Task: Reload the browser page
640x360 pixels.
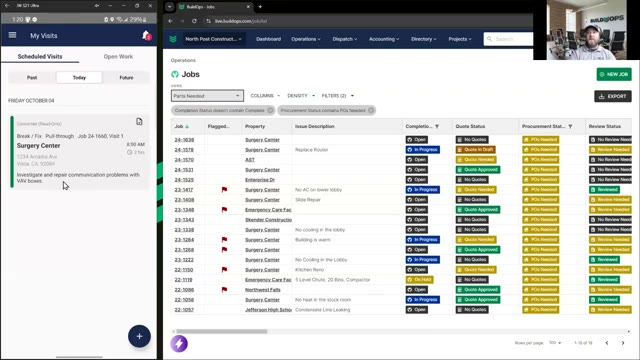Action: tap(194, 21)
